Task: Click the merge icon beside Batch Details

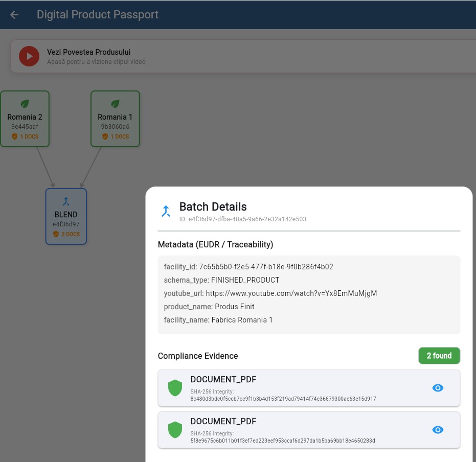Action: point(166,212)
